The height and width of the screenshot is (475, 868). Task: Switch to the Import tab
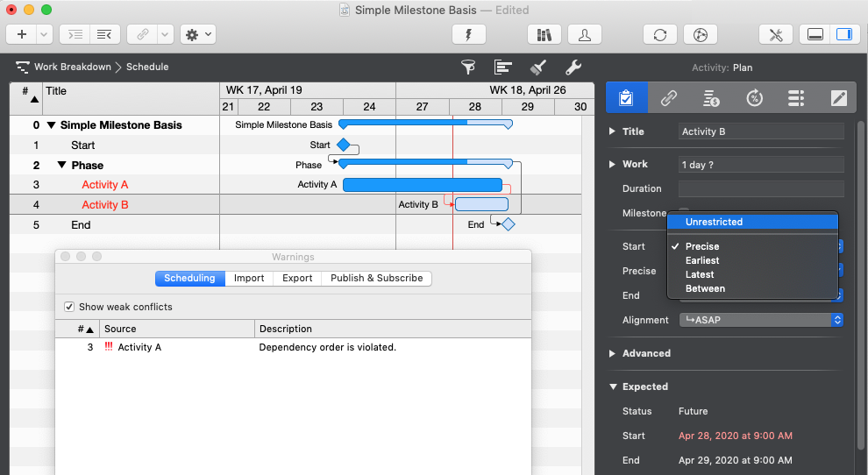click(249, 278)
